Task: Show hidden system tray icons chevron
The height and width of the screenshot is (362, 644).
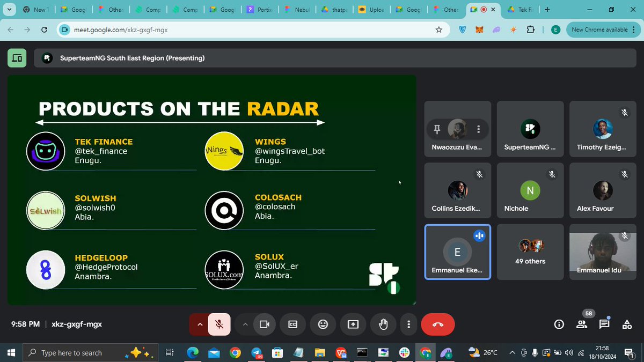Action: click(x=513, y=353)
